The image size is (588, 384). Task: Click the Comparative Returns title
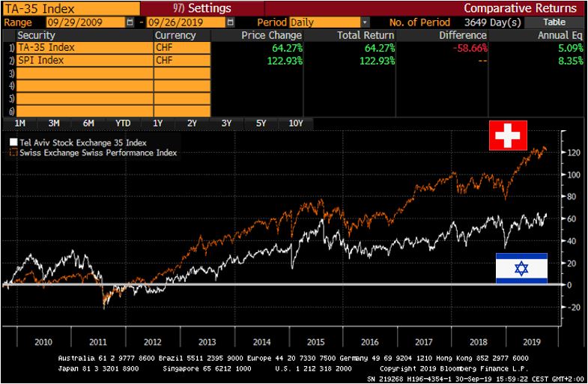(520, 8)
